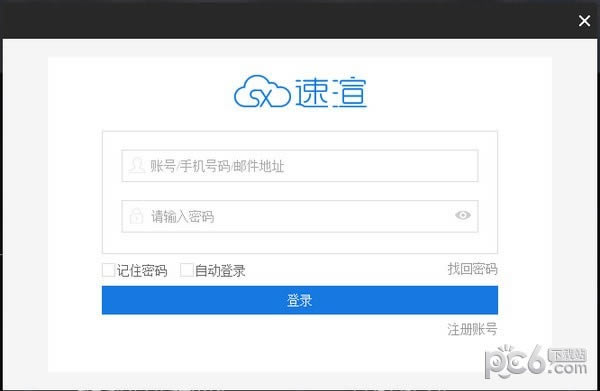Open the 找回密码 link
Screen dimensions: 600x391
[473, 269]
